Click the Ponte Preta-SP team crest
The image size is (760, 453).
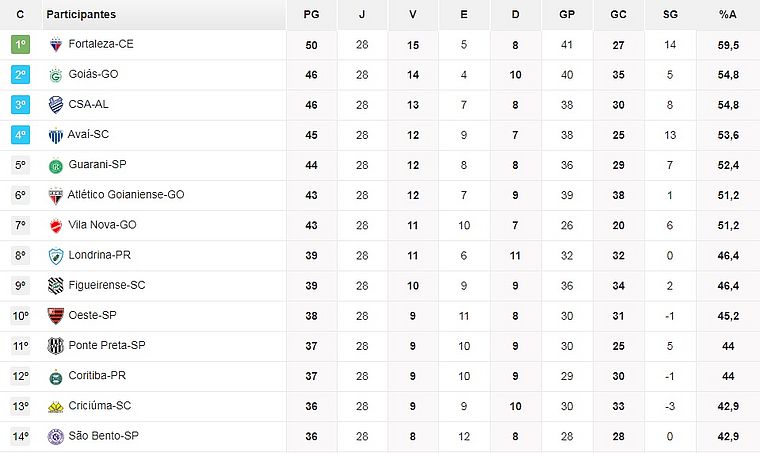56,346
